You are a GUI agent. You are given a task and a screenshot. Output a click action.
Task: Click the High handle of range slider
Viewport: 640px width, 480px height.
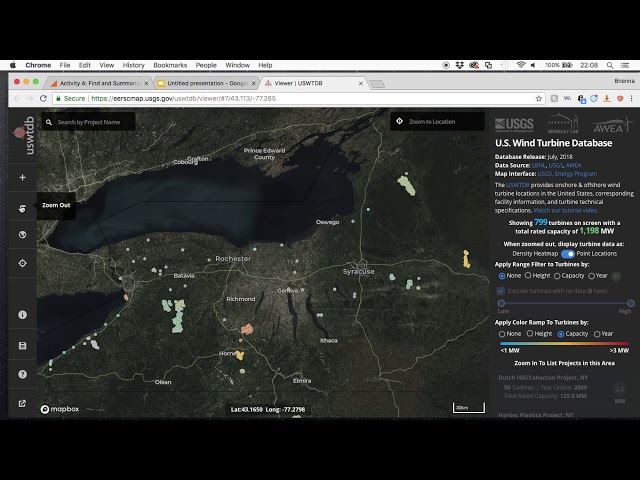pyautogui.click(x=631, y=303)
